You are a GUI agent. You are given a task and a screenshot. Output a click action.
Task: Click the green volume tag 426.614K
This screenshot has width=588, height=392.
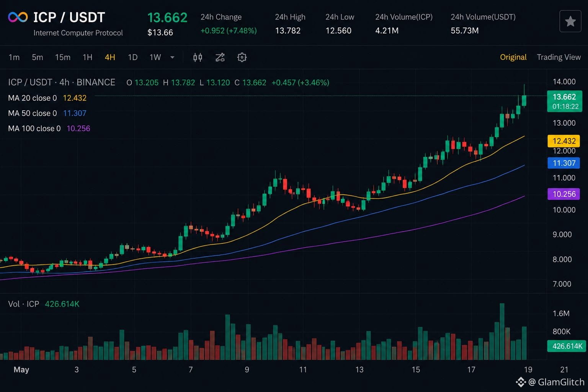click(x=567, y=346)
